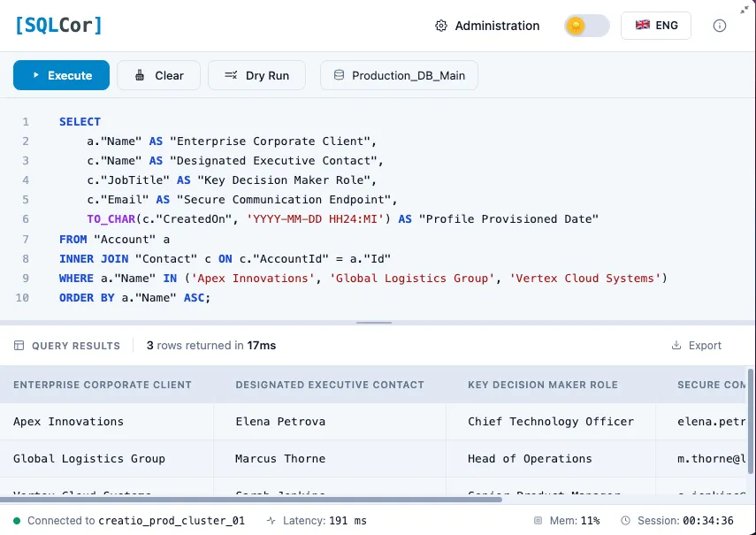The width and height of the screenshot is (756, 535).
Task: Click line number 7 in the gutter
Action: point(26,239)
